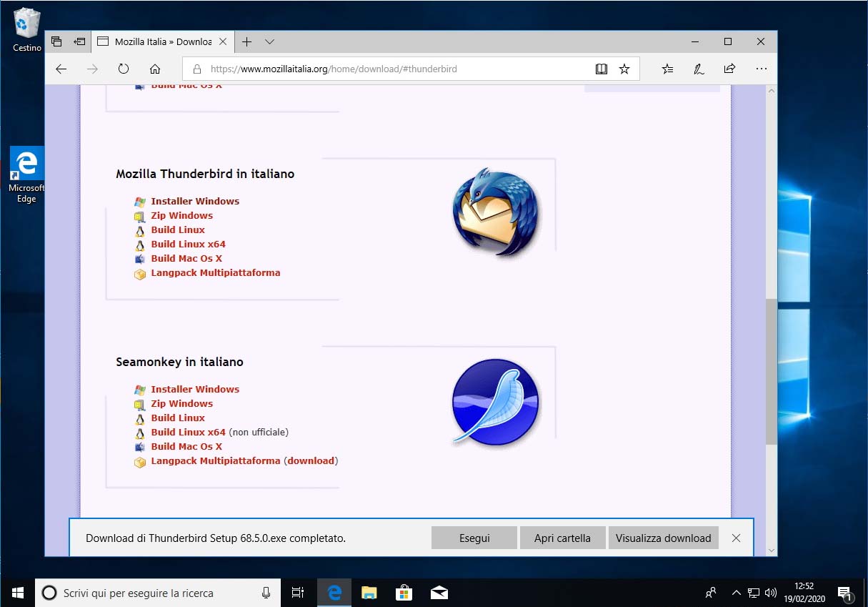Click the Windows flag icon next to Thunderbird Installer
This screenshot has height=607, width=868.
coord(140,202)
